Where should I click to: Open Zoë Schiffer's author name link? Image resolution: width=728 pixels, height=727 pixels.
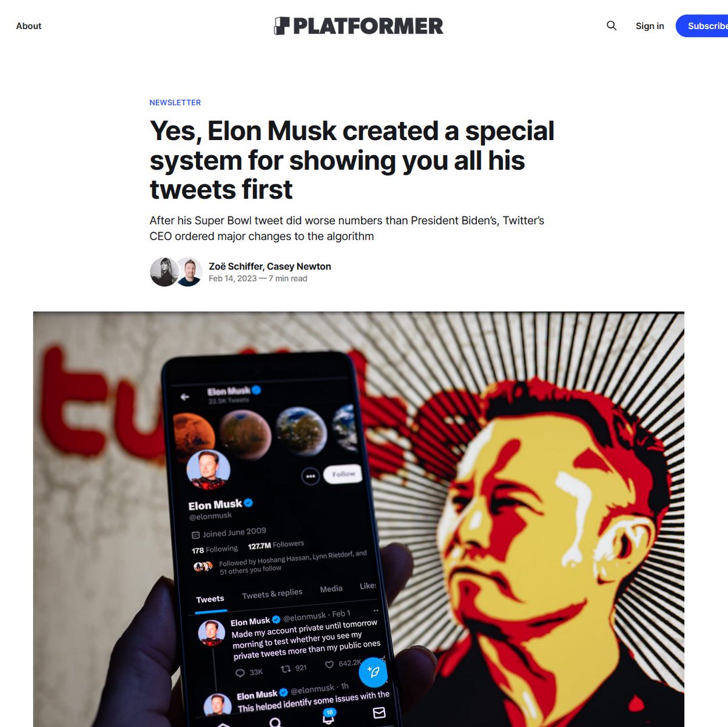[x=235, y=266]
